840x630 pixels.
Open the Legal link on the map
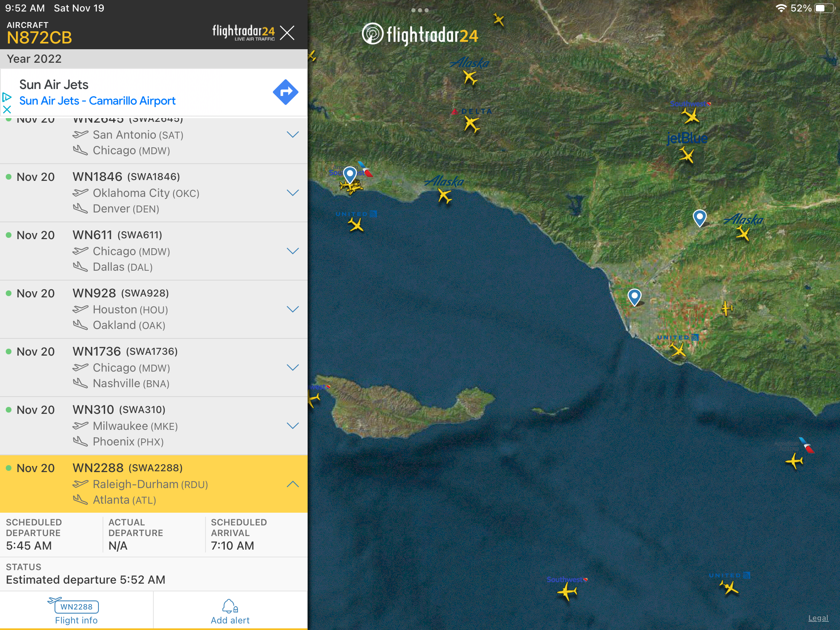pos(818,618)
